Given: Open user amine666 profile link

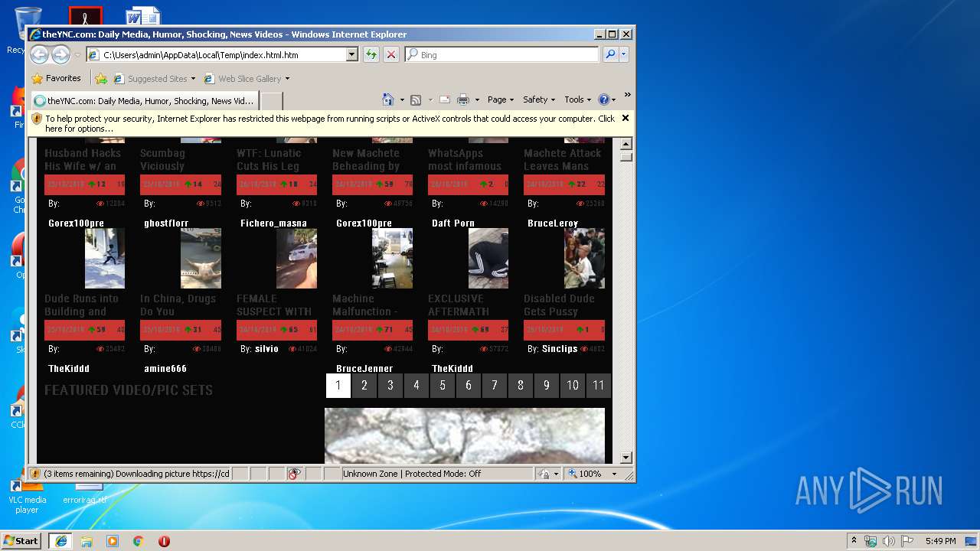Looking at the screenshot, I should coord(165,369).
